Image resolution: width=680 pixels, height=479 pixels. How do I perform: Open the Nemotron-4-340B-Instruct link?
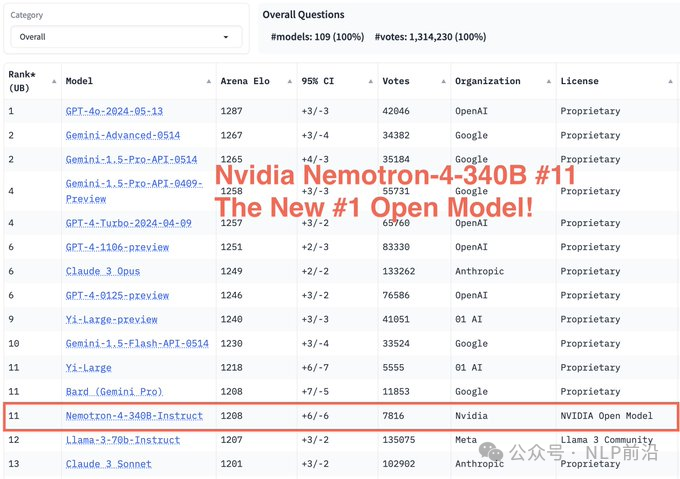(134, 416)
